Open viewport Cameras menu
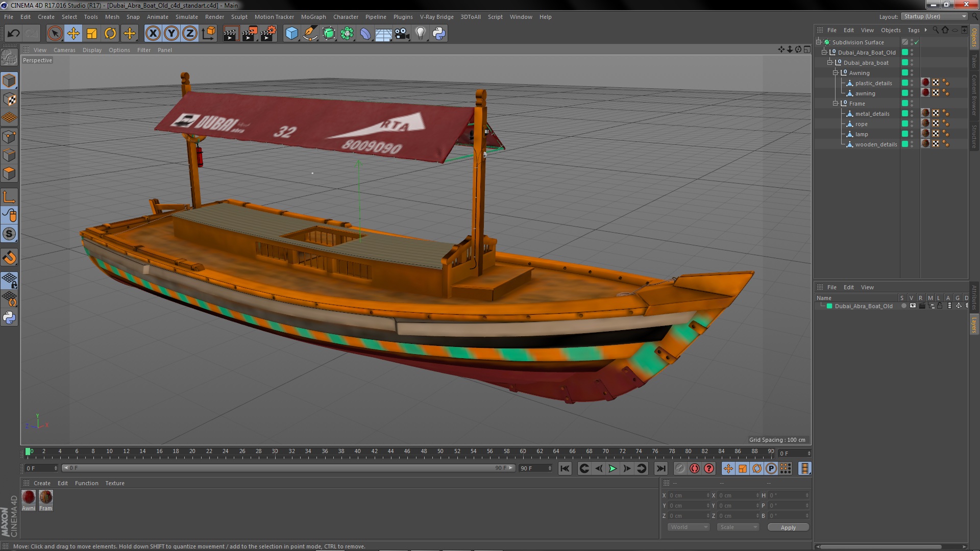980x551 pixels. click(x=64, y=50)
